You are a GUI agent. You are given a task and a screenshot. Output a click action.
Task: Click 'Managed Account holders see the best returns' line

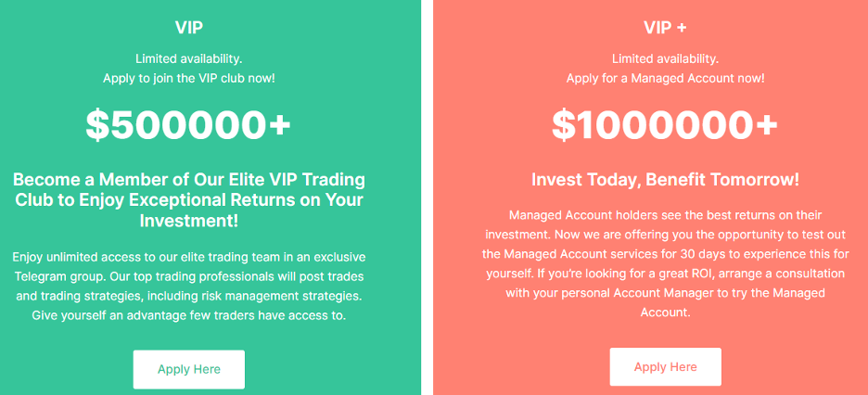point(666,214)
